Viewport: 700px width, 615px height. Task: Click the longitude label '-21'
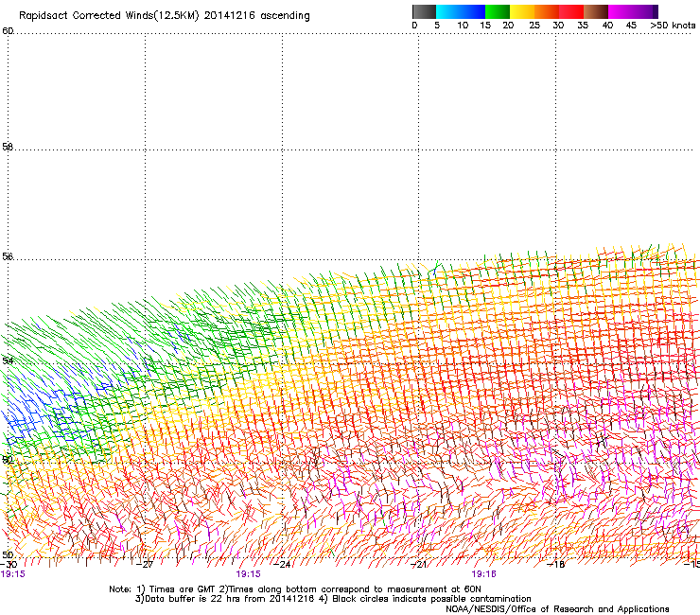click(418, 565)
